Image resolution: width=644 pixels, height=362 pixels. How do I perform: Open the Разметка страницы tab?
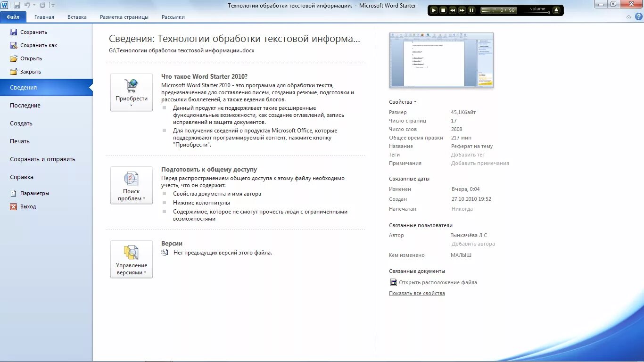coord(124,17)
